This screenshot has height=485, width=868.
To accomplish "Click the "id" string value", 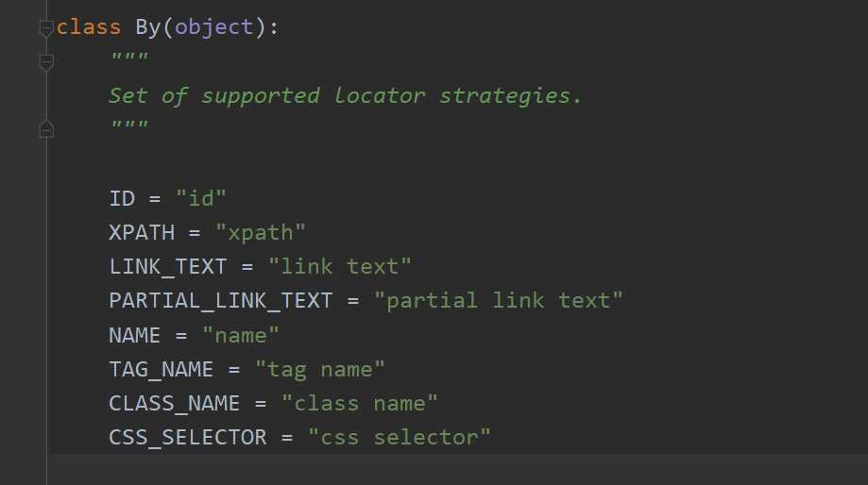I will (201, 198).
